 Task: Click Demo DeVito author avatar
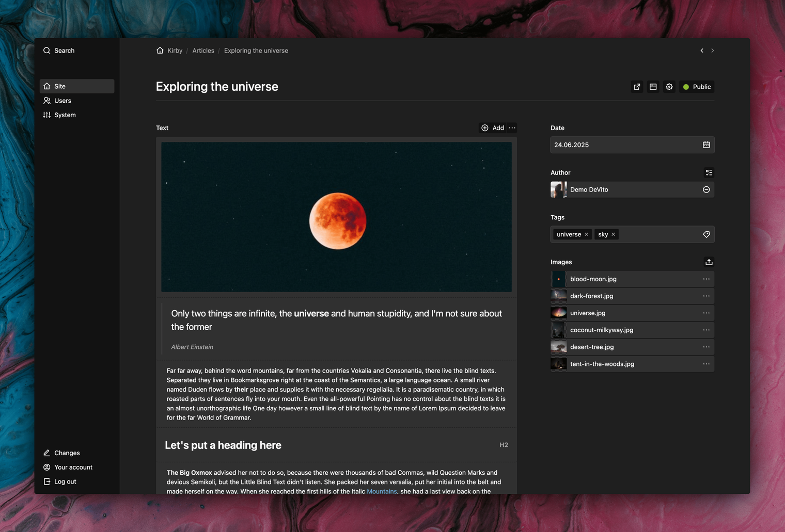coord(559,190)
